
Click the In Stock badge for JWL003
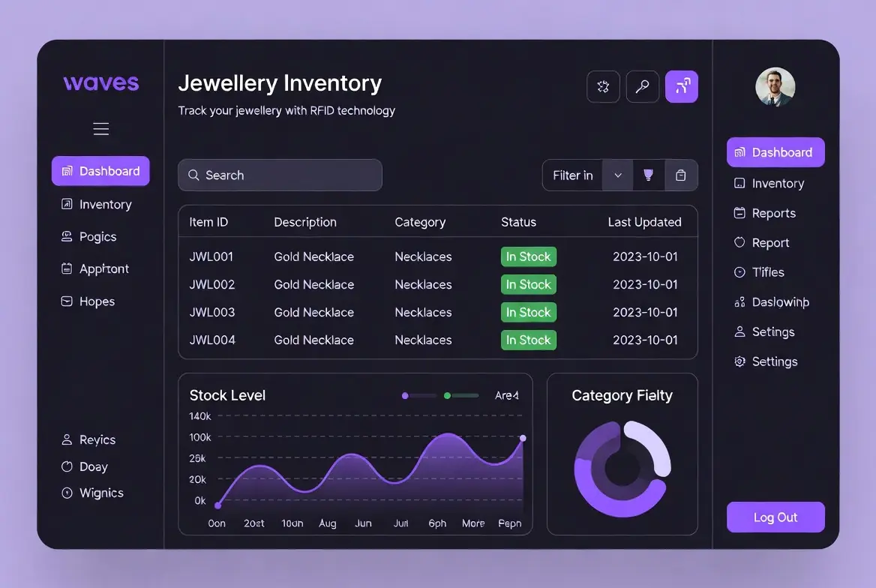click(x=528, y=312)
